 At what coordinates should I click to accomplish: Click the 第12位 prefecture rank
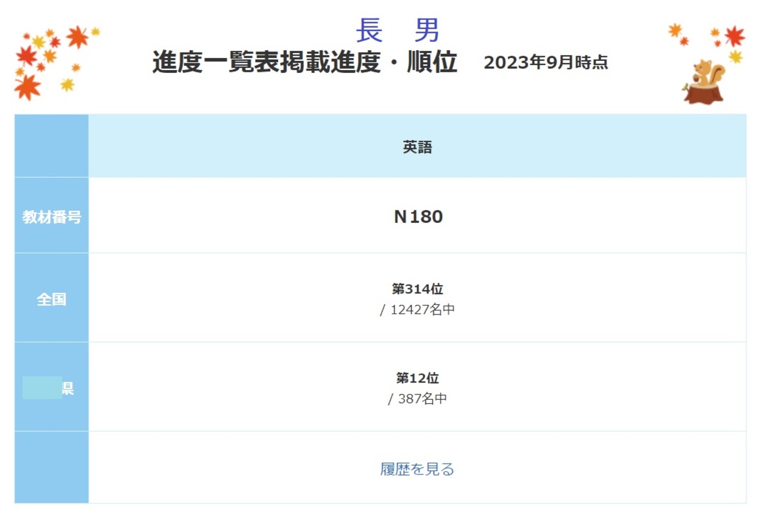coord(418,378)
